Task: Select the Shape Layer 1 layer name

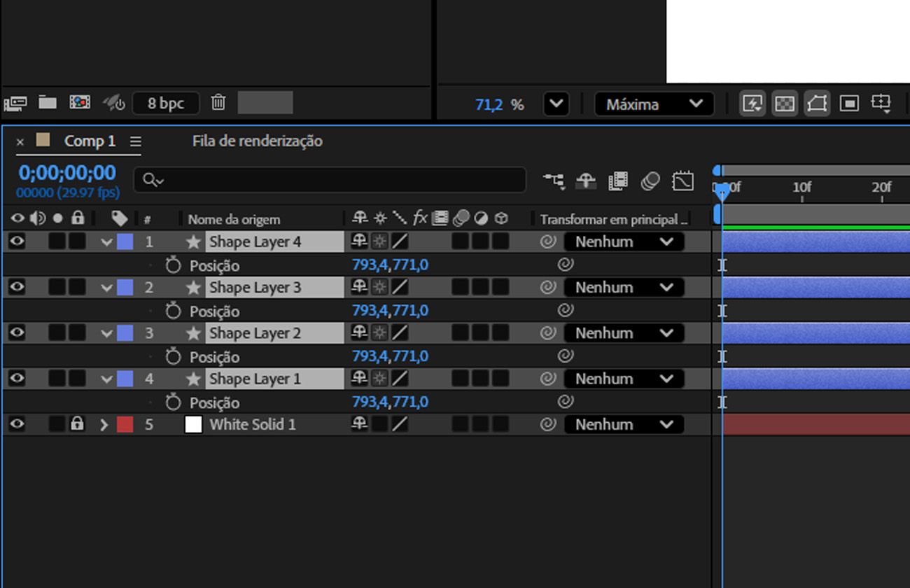Action: 255,379
